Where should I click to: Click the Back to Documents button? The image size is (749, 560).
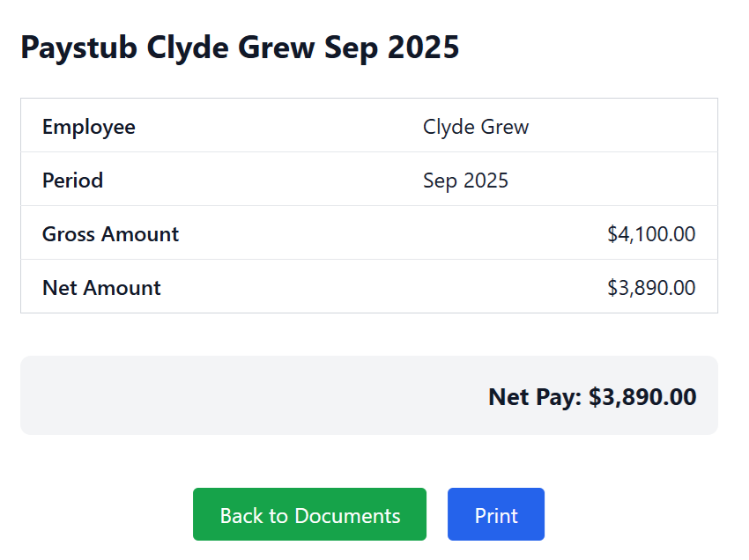[309, 515]
